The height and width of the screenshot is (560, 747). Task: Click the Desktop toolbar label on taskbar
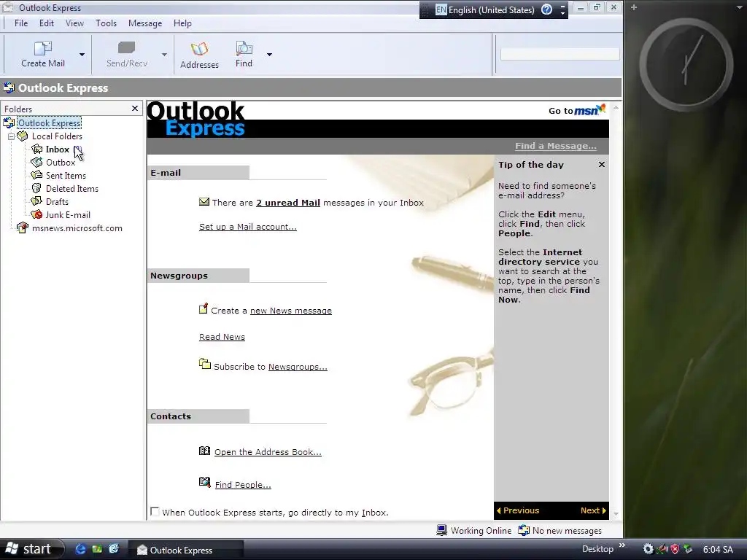click(x=597, y=549)
